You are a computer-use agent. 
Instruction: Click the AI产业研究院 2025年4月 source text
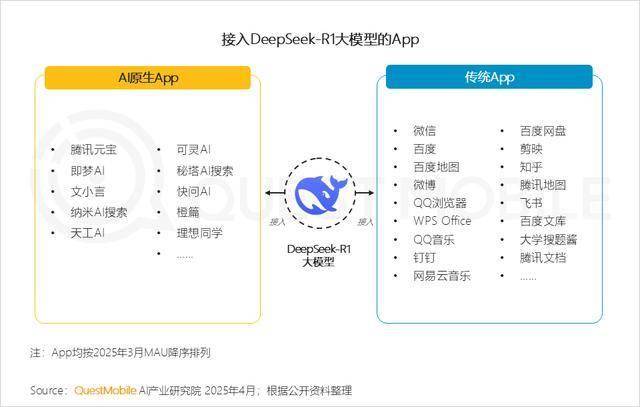tap(197, 391)
